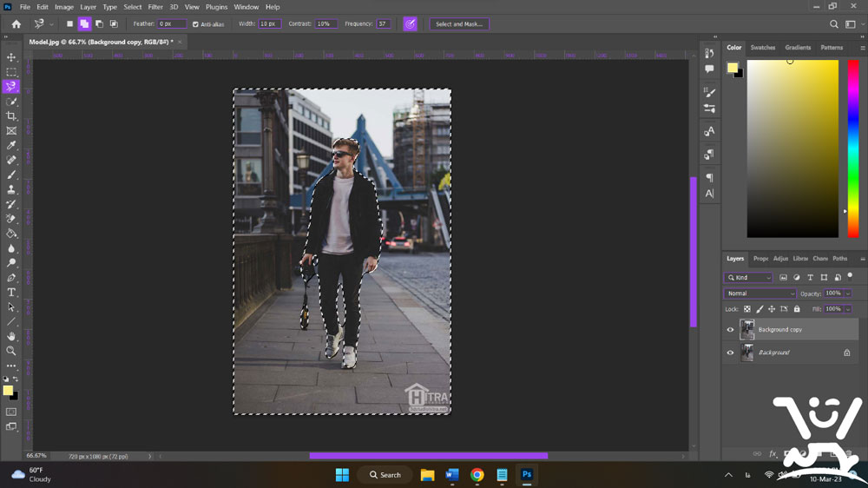Select the Hand tool
This screenshot has width=868, height=488.
pyautogui.click(x=11, y=336)
